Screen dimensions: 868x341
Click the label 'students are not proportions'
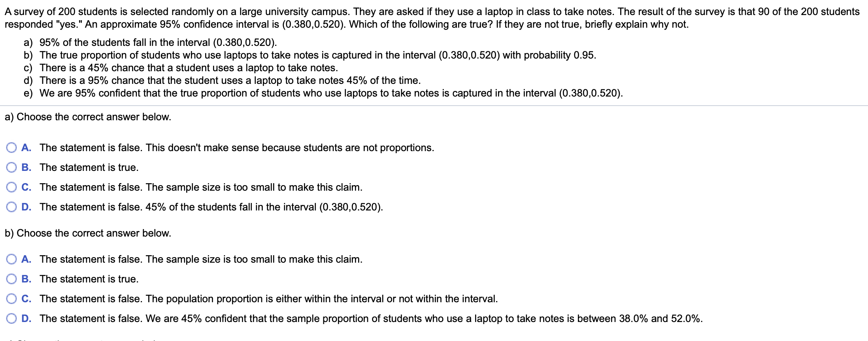click(237, 148)
